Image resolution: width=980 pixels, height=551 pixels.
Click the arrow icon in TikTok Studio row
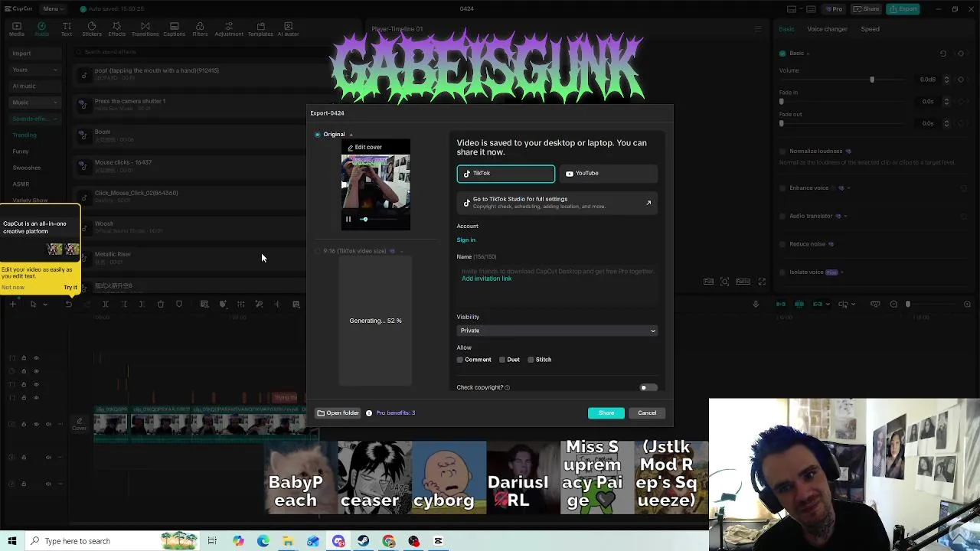point(648,203)
